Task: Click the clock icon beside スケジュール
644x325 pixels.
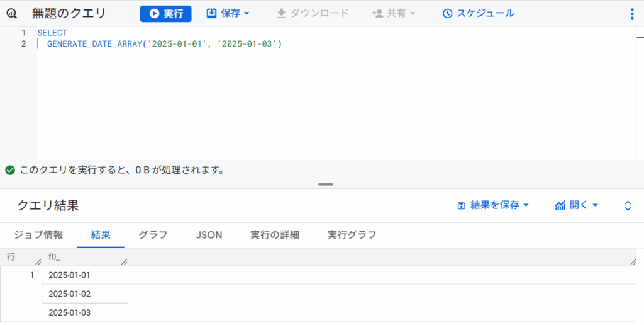Action: pyautogui.click(x=447, y=14)
